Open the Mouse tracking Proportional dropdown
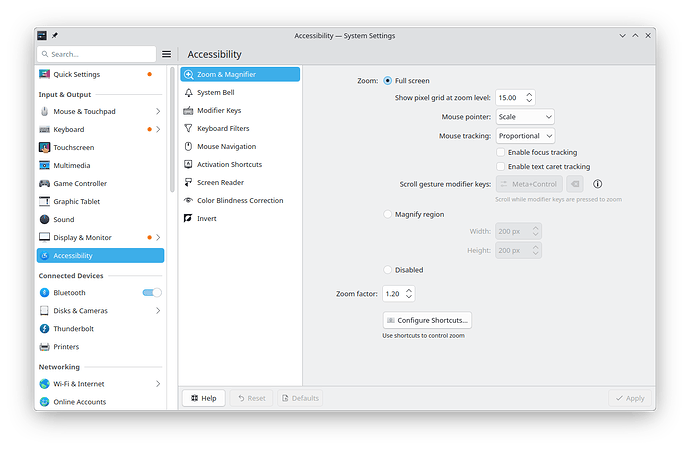 pos(525,135)
